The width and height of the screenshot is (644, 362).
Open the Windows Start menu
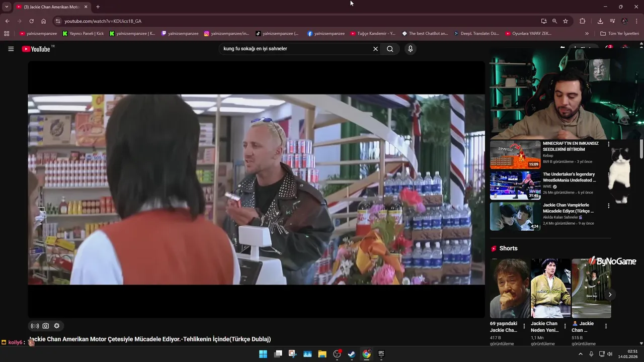coord(263,354)
